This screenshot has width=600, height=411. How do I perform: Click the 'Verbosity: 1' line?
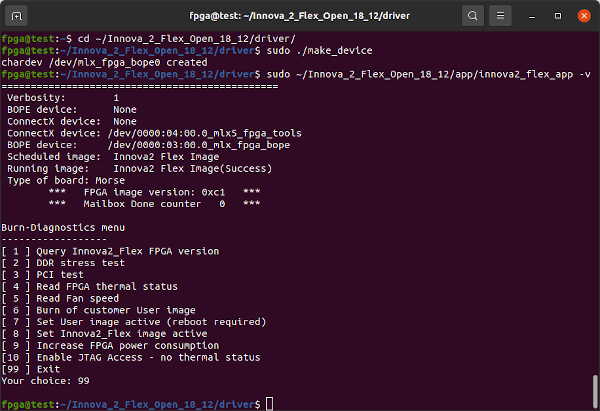63,98
